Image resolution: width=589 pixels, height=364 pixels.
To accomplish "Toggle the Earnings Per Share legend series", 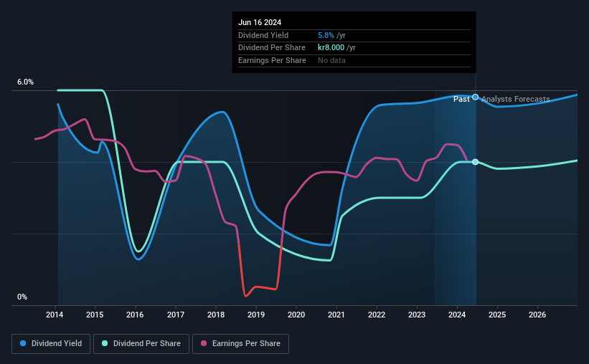I will click(x=240, y=344).
